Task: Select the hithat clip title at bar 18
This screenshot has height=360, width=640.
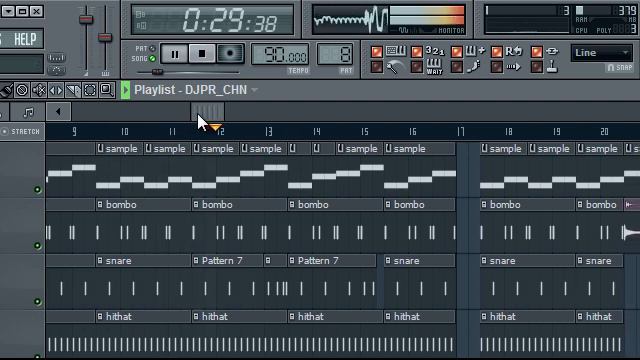Action: click(502, 317)
